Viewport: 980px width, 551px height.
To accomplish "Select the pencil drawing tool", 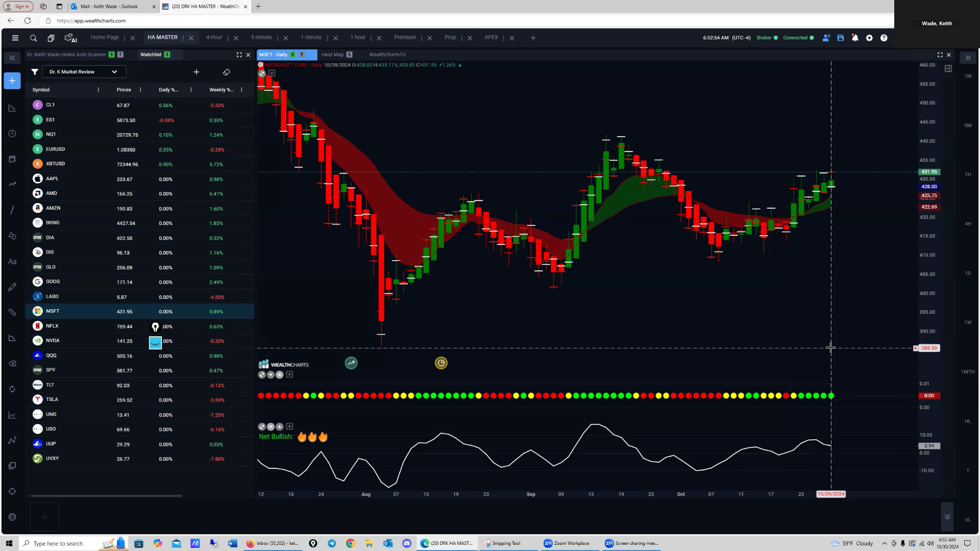I will coord(12,287).
